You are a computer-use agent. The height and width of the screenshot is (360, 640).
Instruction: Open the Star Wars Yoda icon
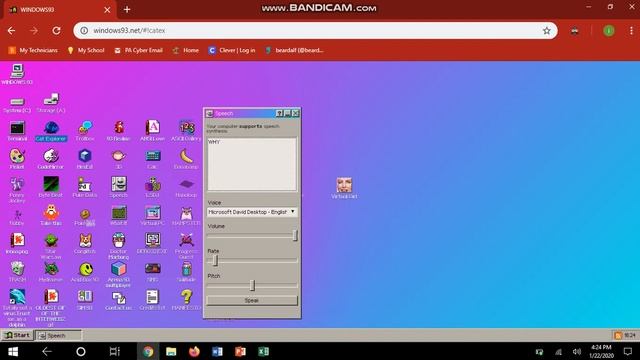[51, 246]
